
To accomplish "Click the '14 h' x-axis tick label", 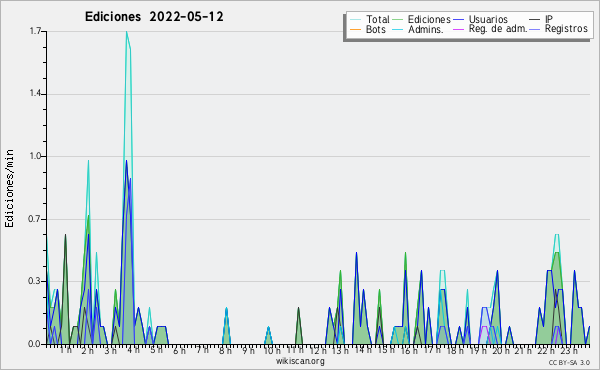I will pos(363,350).
